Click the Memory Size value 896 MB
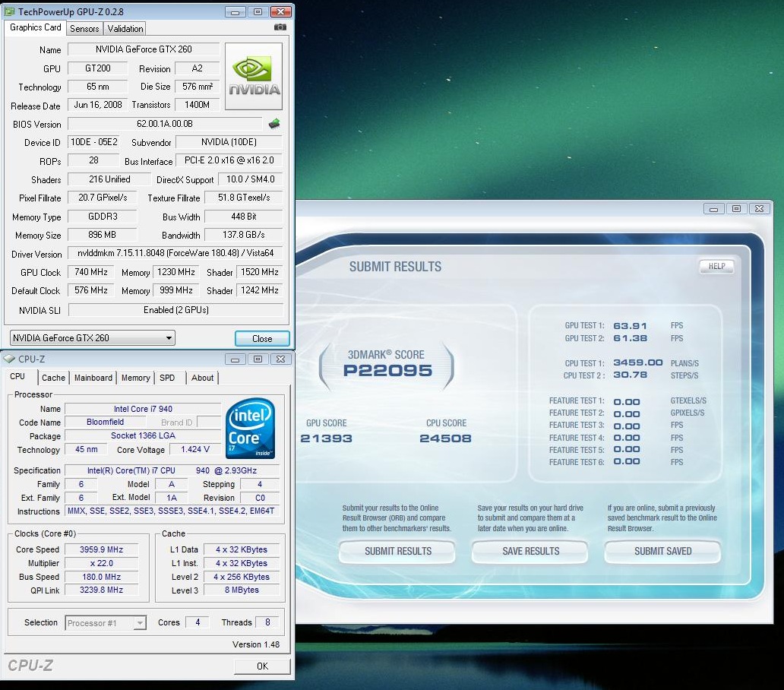 pyautogui.click(x=102, y=235)
